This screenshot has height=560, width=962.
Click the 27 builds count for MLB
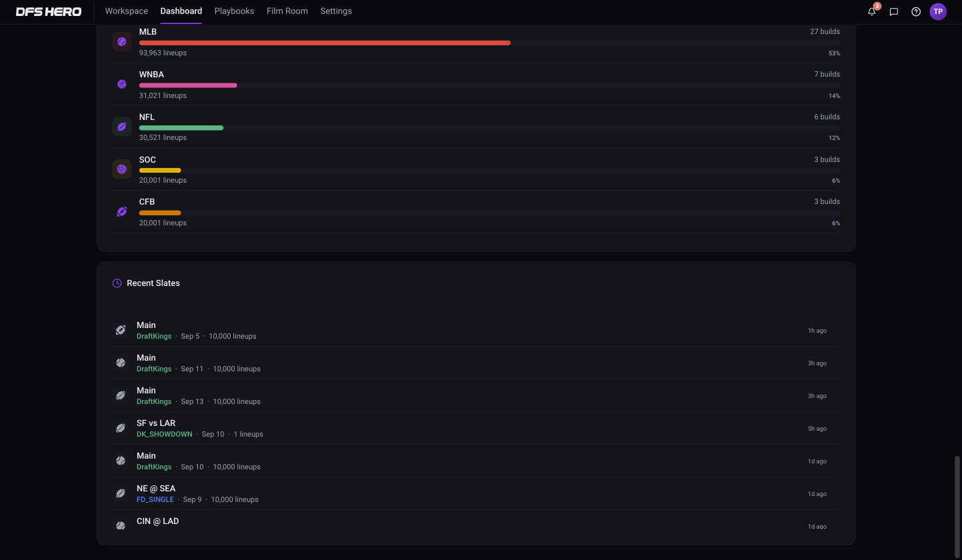(x=825, y=31)
